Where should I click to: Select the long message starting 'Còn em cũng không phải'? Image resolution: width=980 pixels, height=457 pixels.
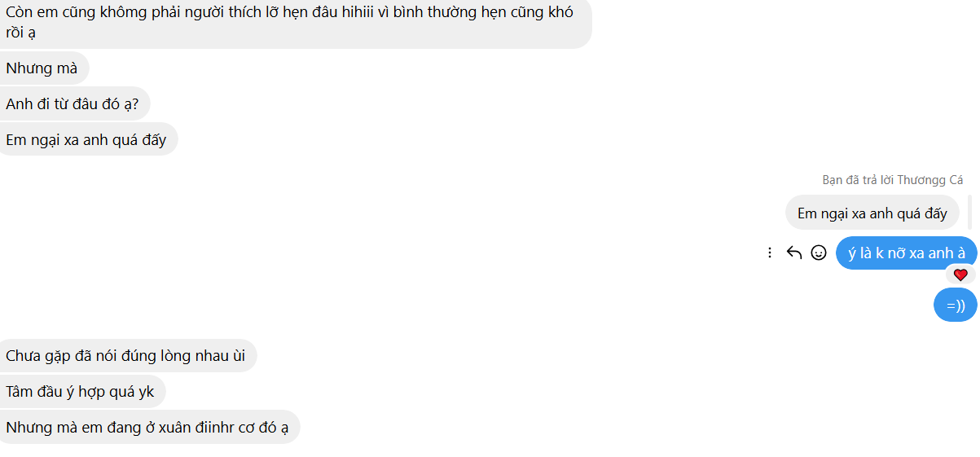(295, 23)
